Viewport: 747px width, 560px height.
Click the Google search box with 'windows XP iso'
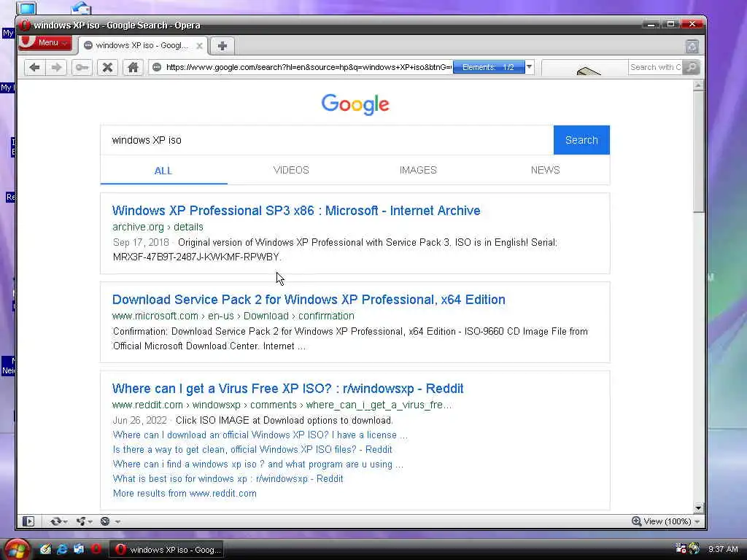coord(327,140)
